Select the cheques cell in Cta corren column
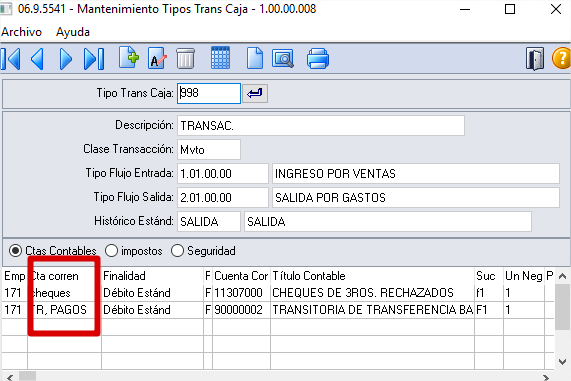This screenshot has height=381, width=571. (64, 293)
